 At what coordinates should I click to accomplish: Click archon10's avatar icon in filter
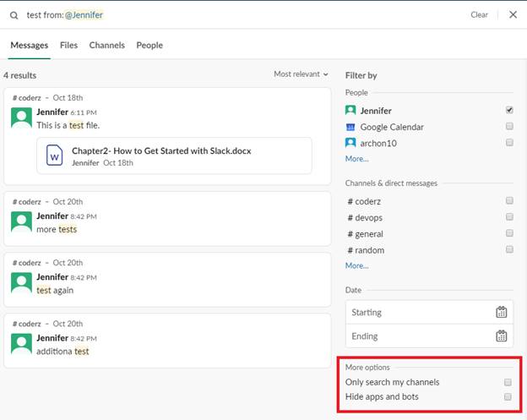350,143
